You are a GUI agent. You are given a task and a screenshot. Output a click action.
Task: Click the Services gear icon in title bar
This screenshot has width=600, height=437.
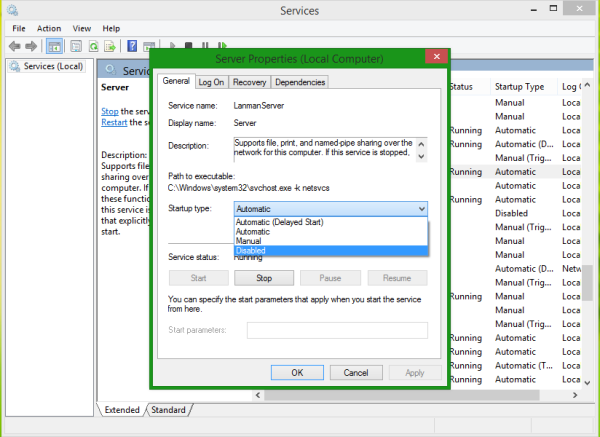point(13,10)
